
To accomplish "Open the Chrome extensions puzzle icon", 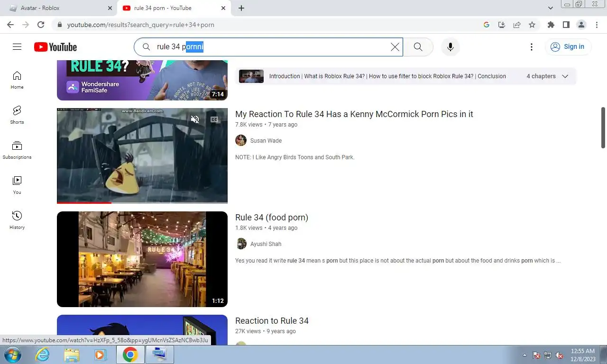I will point(551,25).
